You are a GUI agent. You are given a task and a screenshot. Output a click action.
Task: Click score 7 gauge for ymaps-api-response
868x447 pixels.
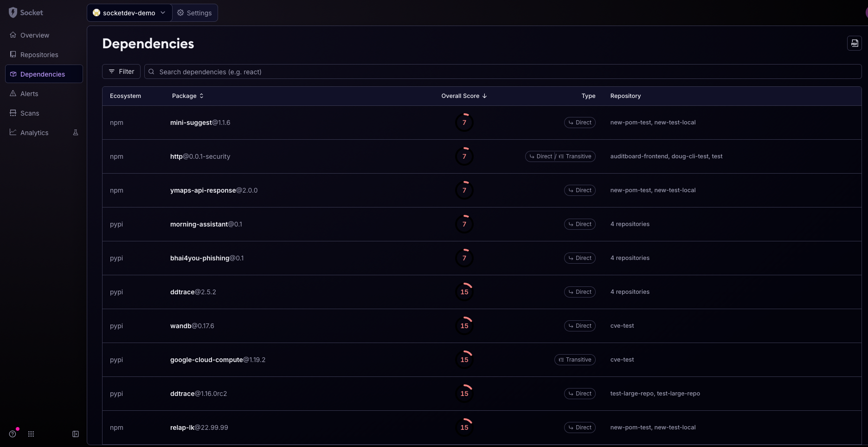(464, 190)
